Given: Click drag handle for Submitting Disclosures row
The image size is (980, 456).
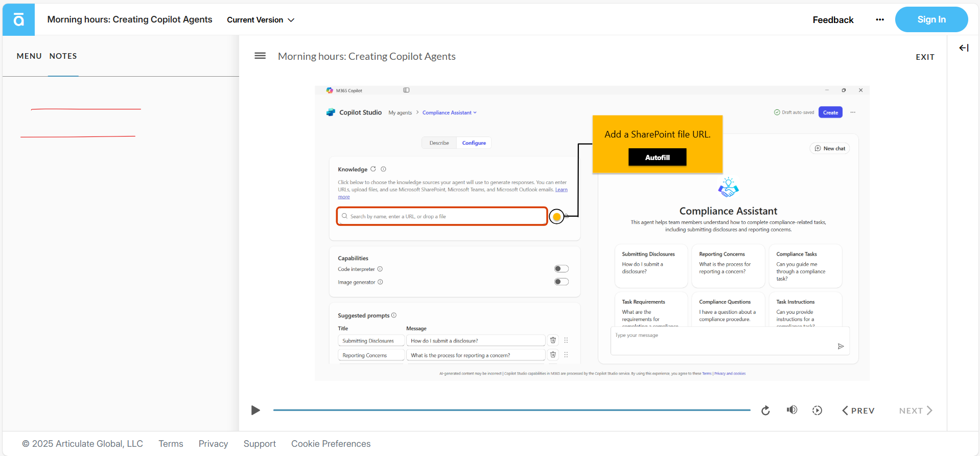Looking at the screenshot, I should tap(566, 340).
